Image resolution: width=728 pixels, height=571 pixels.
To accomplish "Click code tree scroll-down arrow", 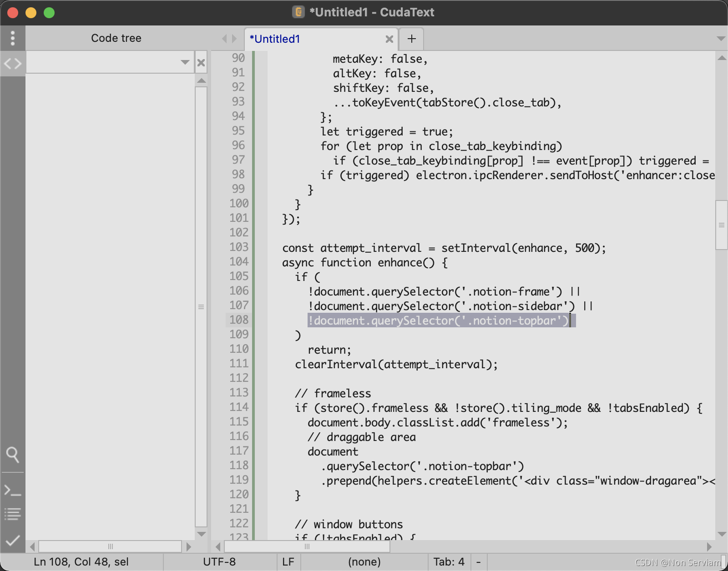I will tap(201, 534).
